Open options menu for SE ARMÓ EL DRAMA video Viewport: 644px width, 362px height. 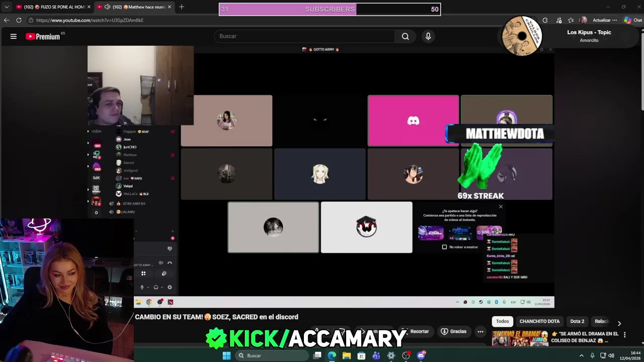point(624,334)
